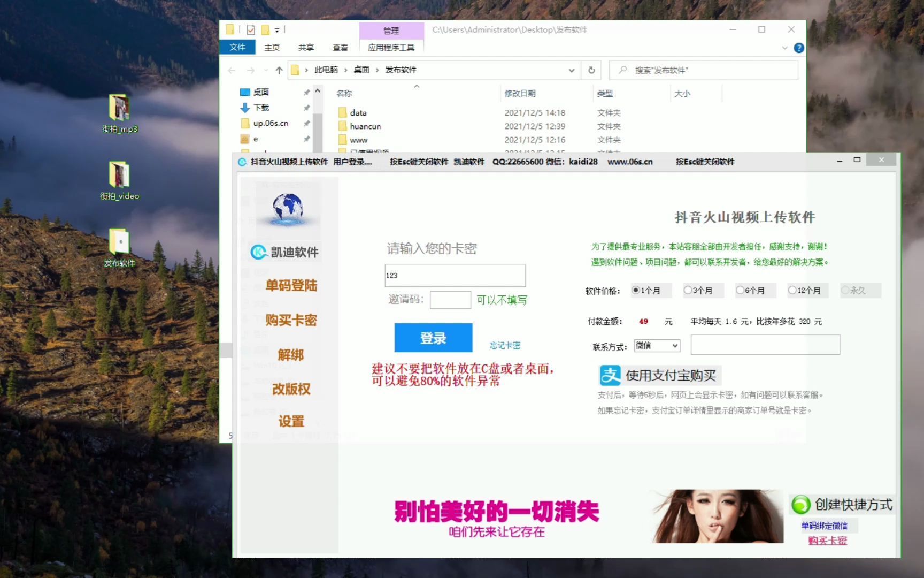Click the Explorer up-arrow navigation icon
Viewport: 924px width, 578px height.
[x=279, y=70]
